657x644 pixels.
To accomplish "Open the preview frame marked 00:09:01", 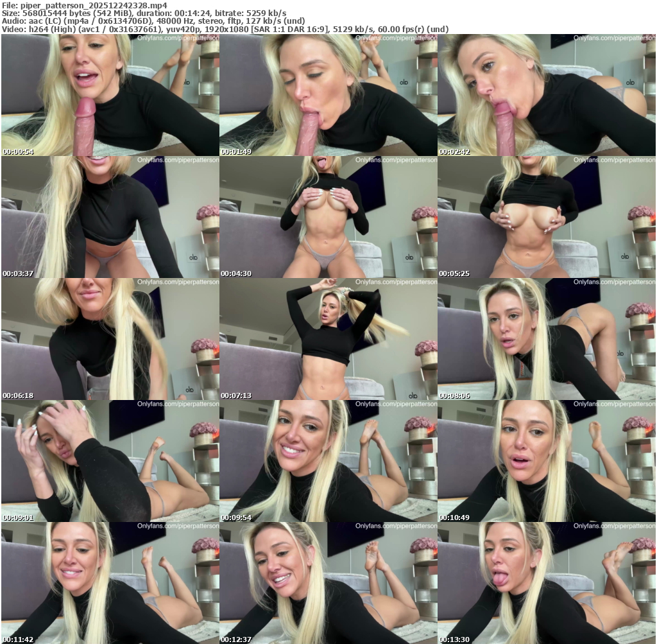I will pos(110,461).
